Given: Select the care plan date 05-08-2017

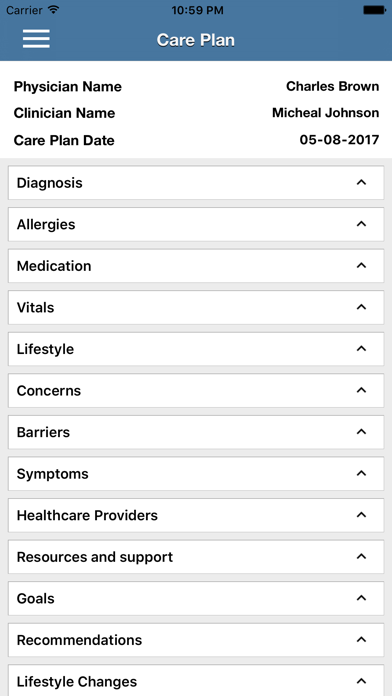Looking at the screenshot, I should [x=340, y=140].
